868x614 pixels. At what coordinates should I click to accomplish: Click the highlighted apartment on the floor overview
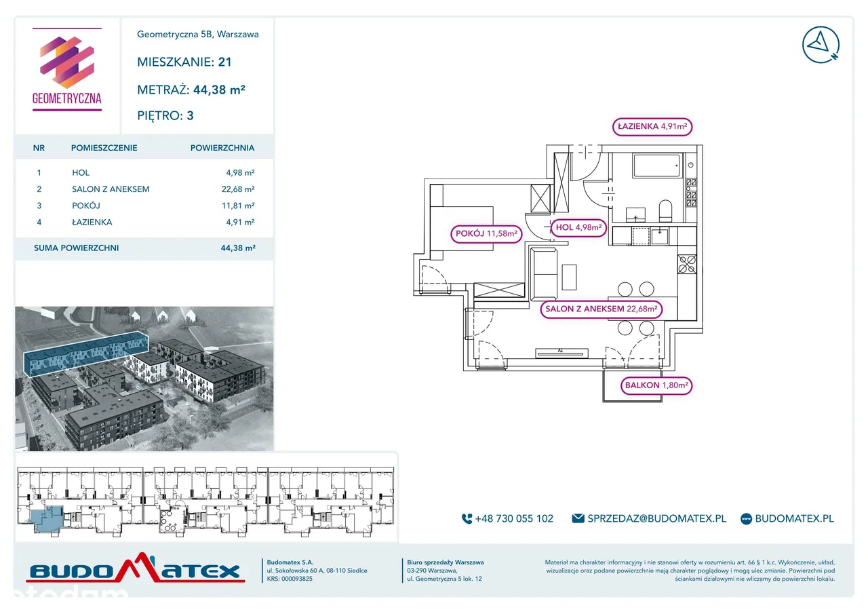coord(47,516)
